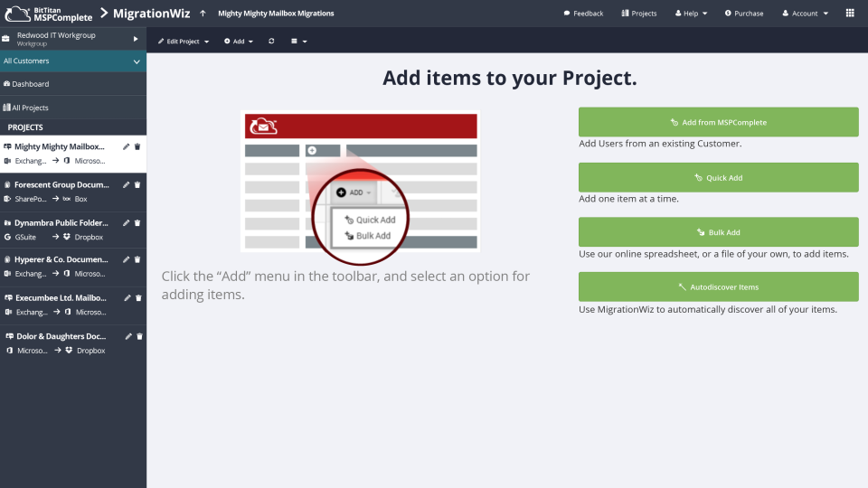Edit the Dolor & Daughters project

point(128,336)
